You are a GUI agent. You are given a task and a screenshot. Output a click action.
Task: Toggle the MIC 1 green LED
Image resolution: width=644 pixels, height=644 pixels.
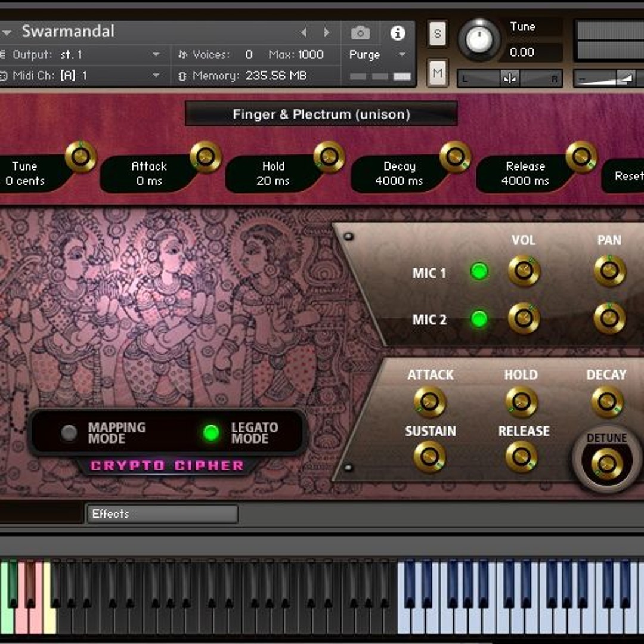479,272
